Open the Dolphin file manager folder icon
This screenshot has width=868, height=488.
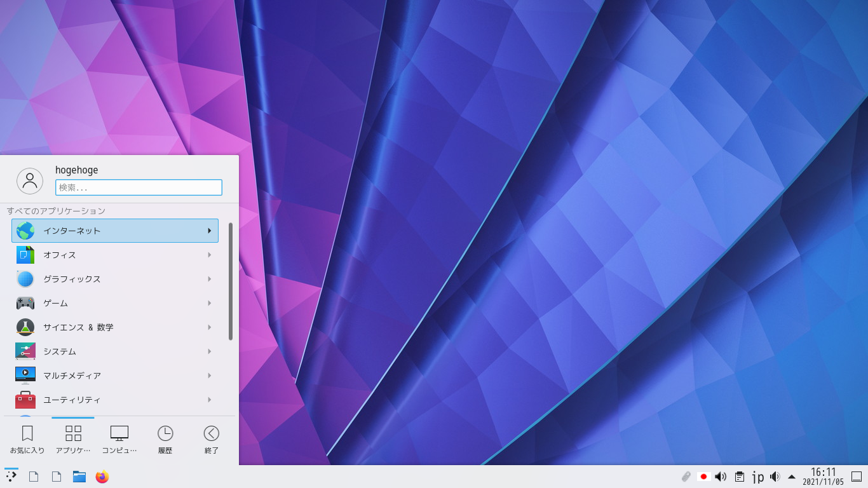79,477
